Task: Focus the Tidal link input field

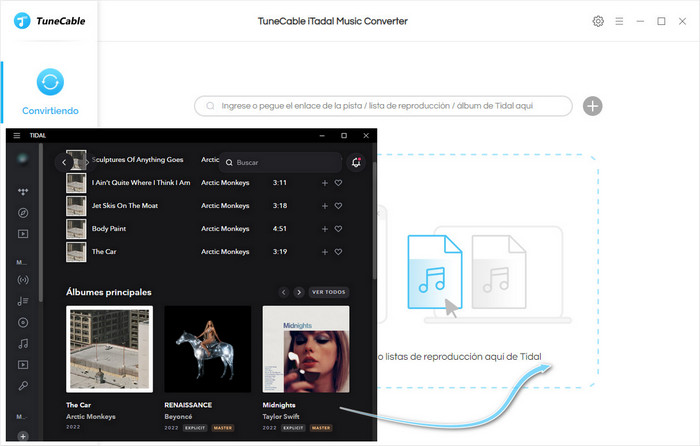Action: pyautogui.click(x=383, y=106)
